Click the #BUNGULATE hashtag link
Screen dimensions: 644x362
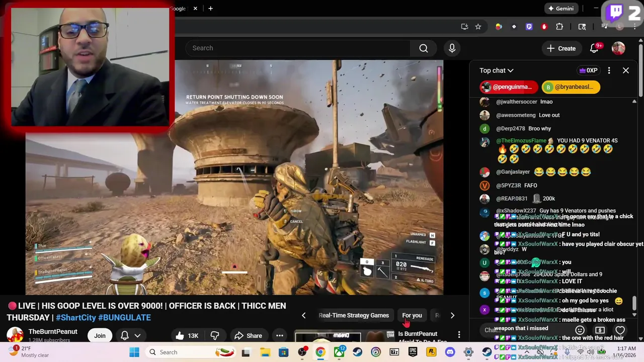[124, 318]
